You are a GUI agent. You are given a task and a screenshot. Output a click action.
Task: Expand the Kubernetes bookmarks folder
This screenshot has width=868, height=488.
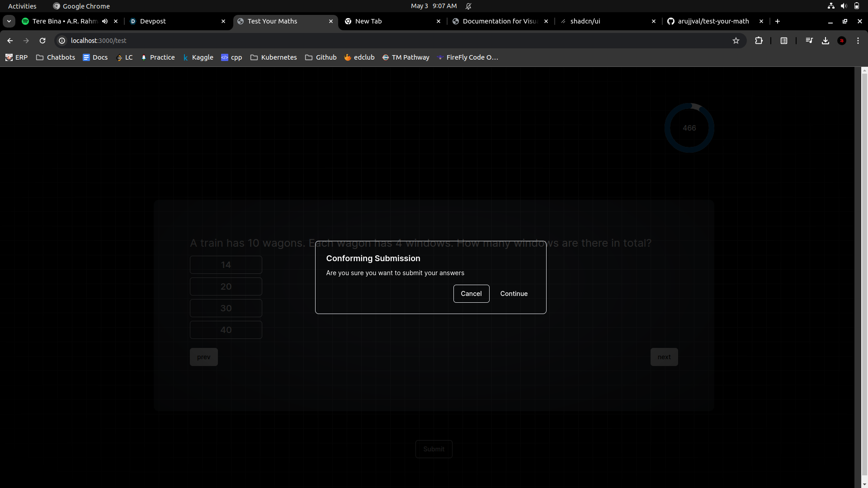(x=274, y=57)
